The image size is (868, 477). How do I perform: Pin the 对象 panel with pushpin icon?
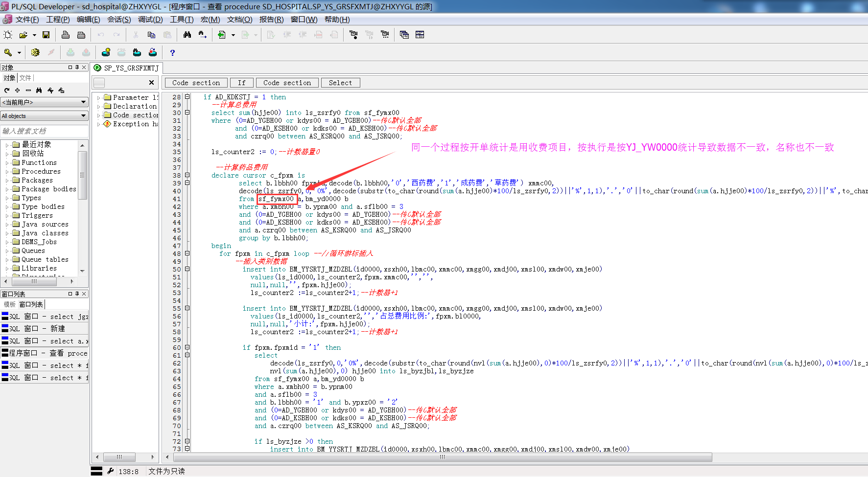(77, 67)
